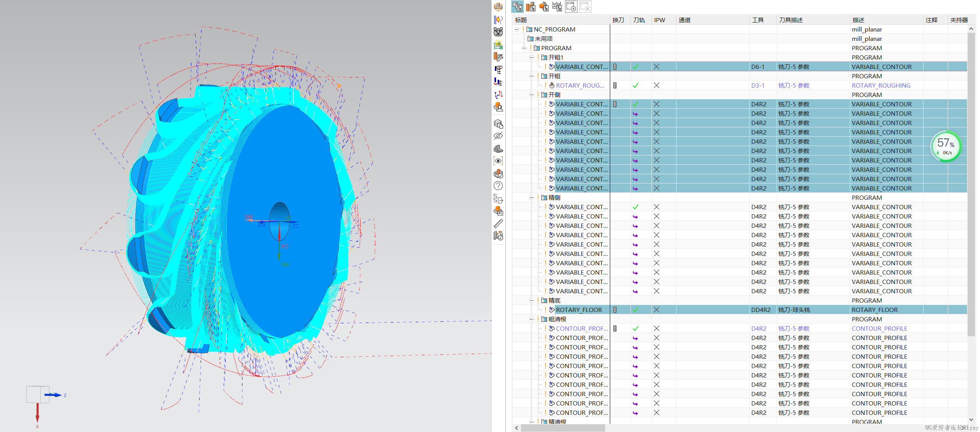Click the flow export arrow icon in sidebar
The image size is (980, 432).
[498, 198]
